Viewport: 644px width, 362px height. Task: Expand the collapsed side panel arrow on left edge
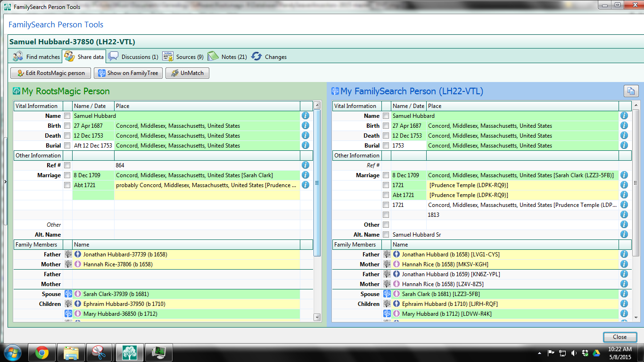(5, 181)
